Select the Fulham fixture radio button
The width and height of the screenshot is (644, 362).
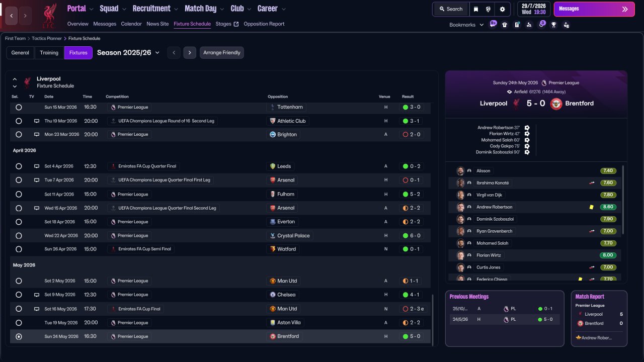pos(19,194)
